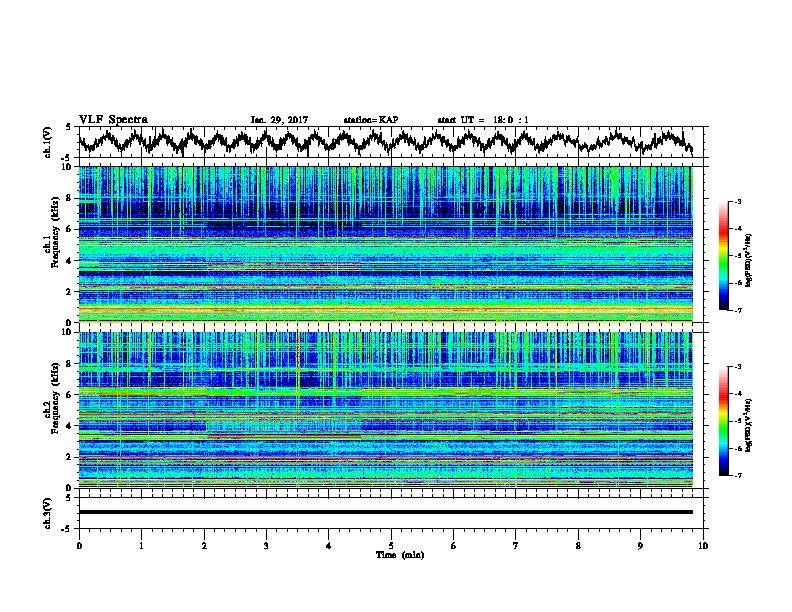This screenshot has height=612, width=792.
Task: Click the ch.1 voltage waveform trace
Action: pos(386,142)
